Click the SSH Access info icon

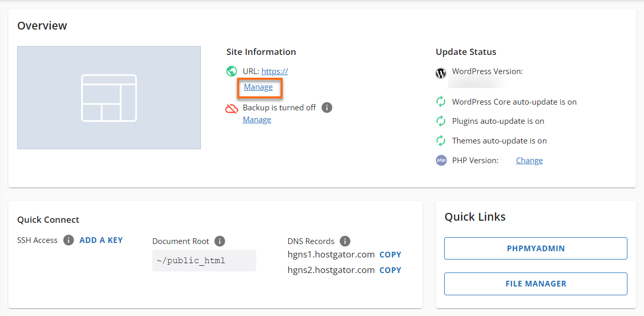(68, 240)
